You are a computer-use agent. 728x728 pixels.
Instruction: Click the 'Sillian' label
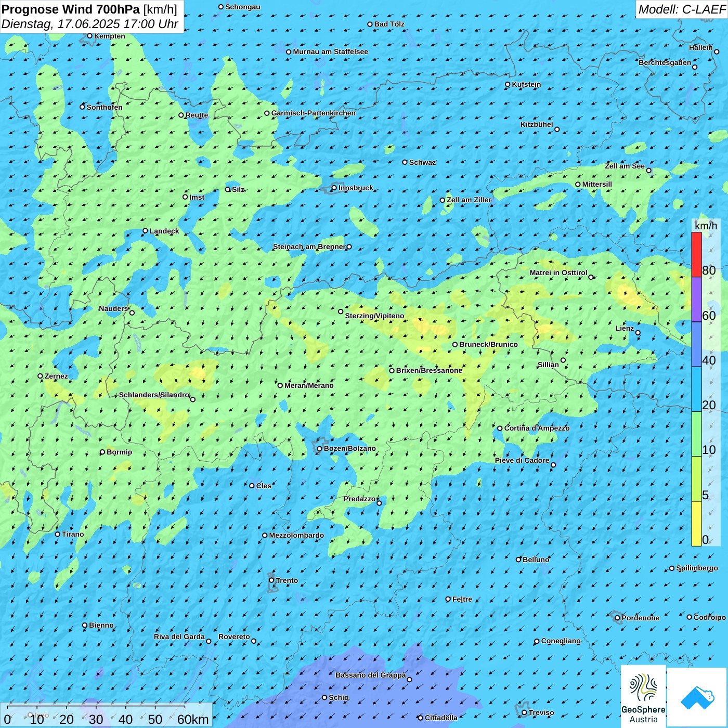click(548, 365)
